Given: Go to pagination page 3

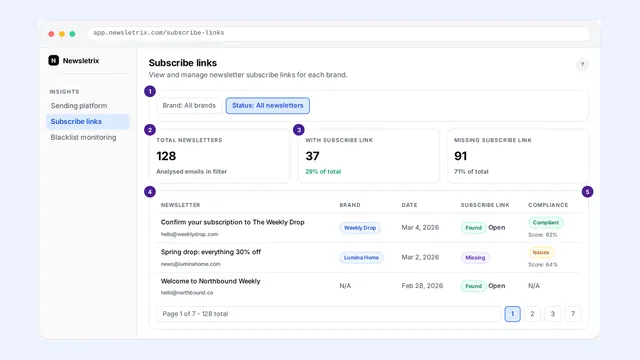Looking at the screenshot, I should 553,314.
